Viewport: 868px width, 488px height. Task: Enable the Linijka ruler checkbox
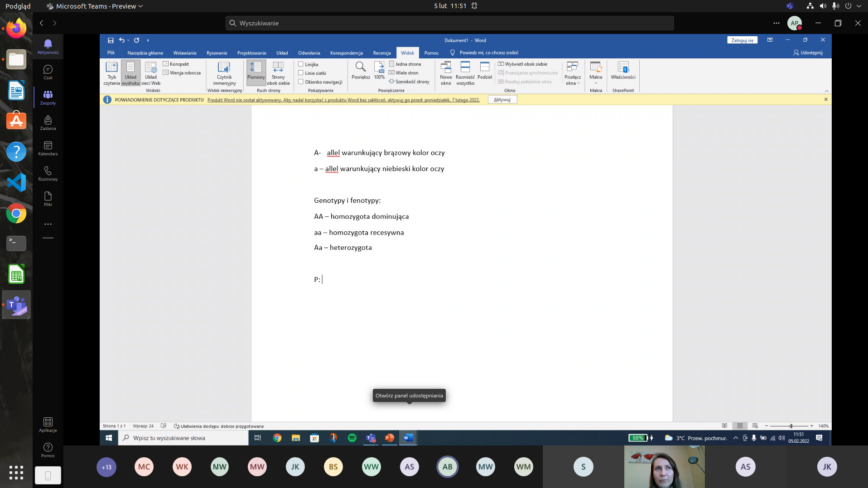coord(301,64)
